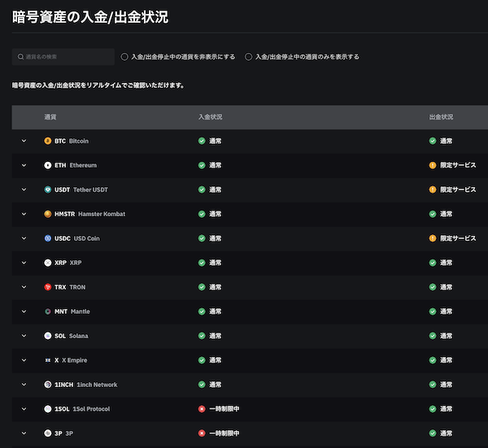
Task: Click BTC green deposit status check icon
Action: click(202, 141)
